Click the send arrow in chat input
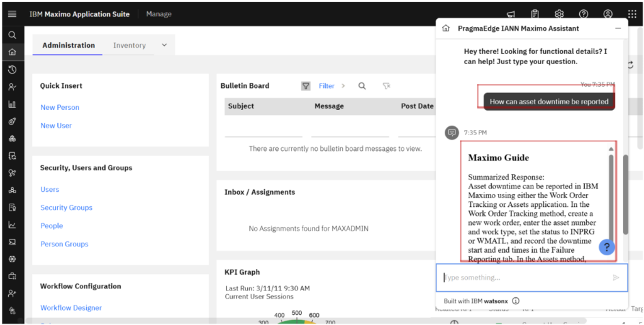This screenshot has height=325, width=644. pyautogui.click(x=616, y=278)
